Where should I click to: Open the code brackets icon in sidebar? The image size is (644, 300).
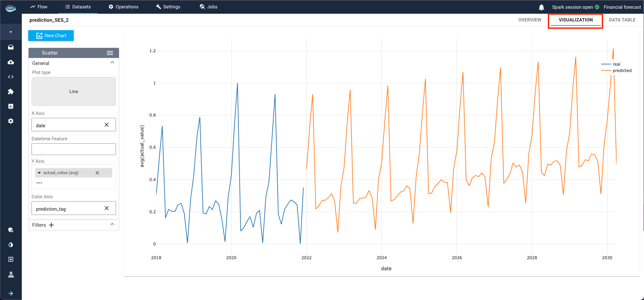pyautogui.click(x=11, y=77)
